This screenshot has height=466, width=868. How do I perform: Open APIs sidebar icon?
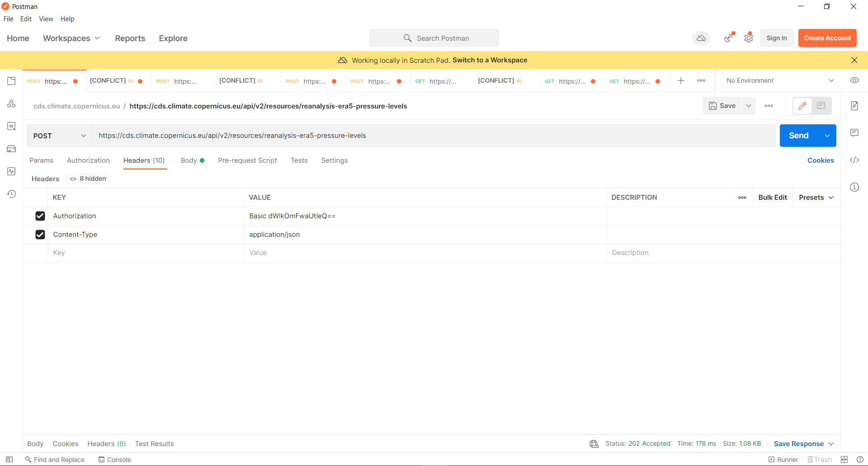click(x=11, y=104)
